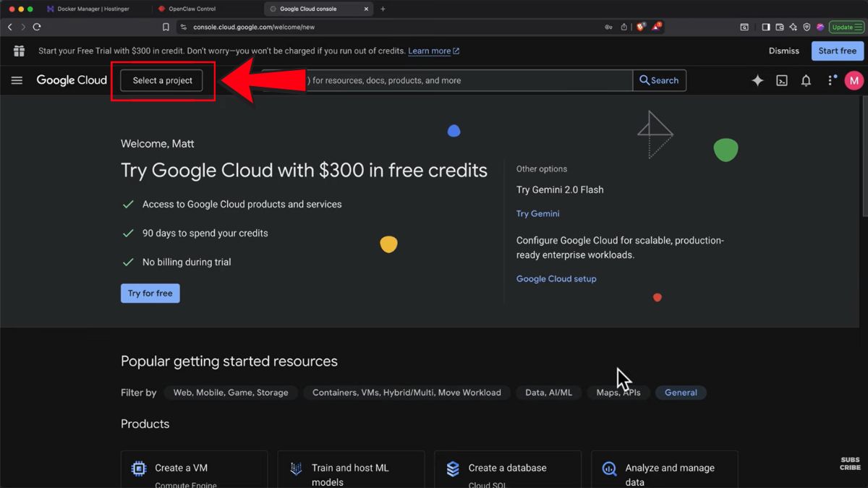
Task: Open the Google Cloud navigation hamburger menu
Action: [x=17, y=80]
